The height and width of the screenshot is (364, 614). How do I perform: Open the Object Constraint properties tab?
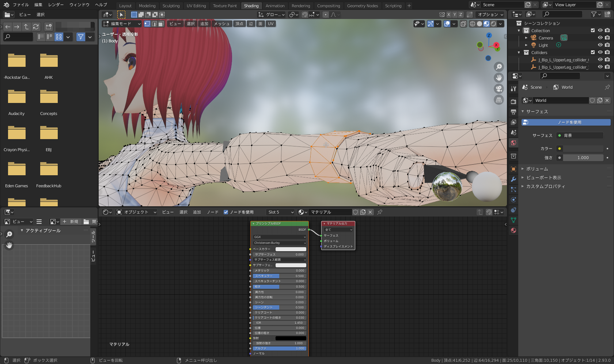[x=513, y=210]
